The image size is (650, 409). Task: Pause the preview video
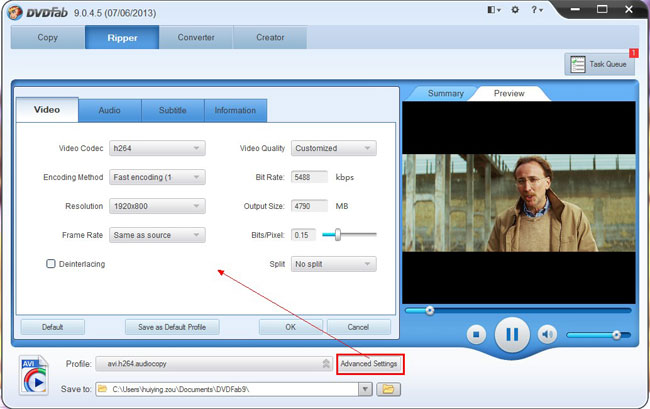point(512,334)
